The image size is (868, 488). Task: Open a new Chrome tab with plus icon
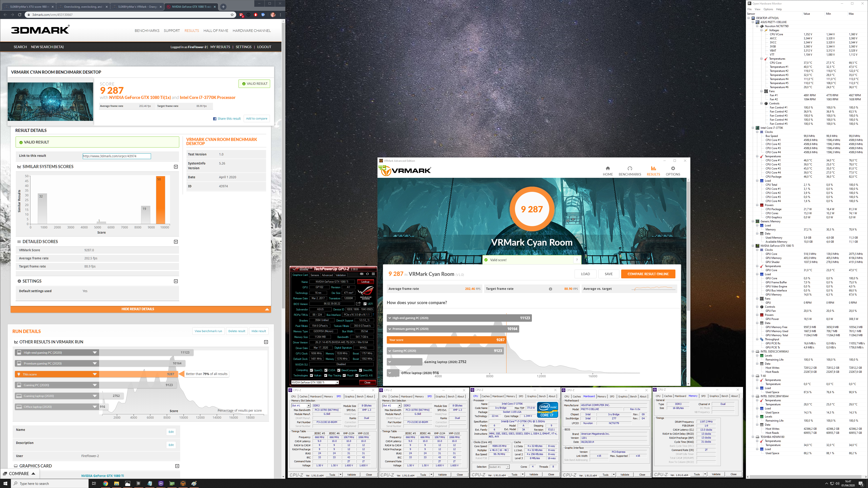(223, 6)
